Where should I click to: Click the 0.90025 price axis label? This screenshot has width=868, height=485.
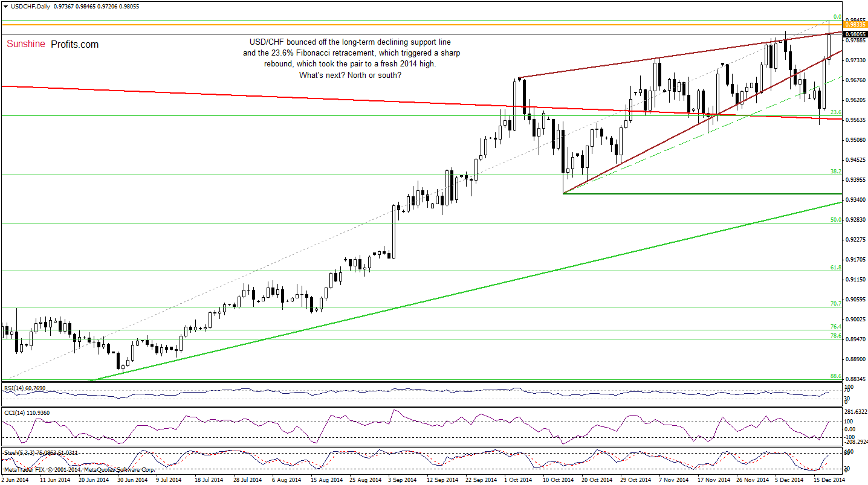855,320
